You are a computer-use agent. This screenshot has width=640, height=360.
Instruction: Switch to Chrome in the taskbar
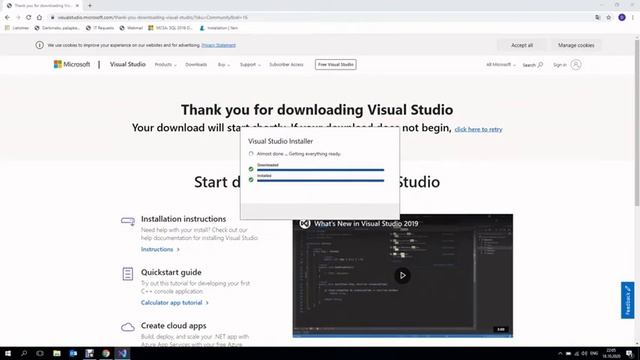[x=106, y=353]
